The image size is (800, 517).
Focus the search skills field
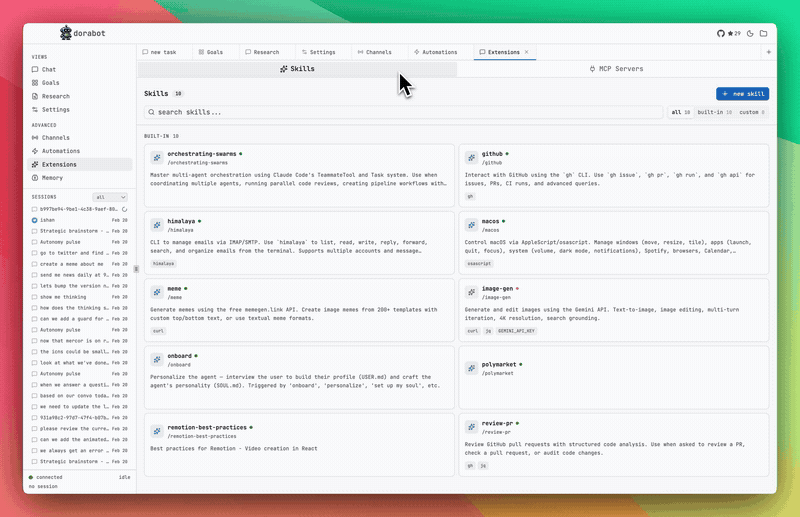tap(404, 112)
